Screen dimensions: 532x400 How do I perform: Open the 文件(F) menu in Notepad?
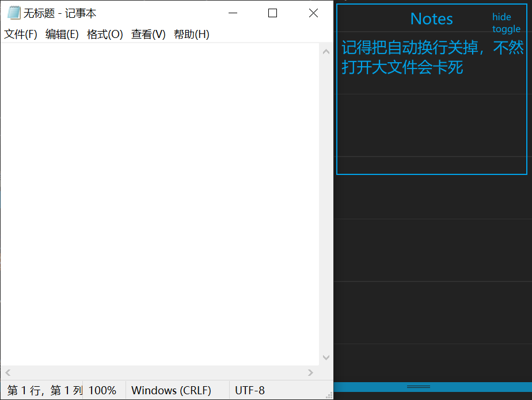(x=21, y=35)
